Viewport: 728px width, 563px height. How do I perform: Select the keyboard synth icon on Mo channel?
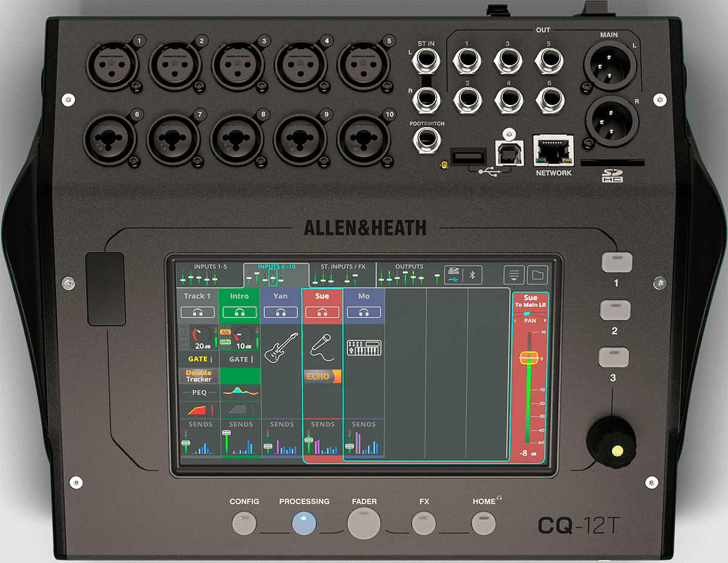click(x=363, y=348)
